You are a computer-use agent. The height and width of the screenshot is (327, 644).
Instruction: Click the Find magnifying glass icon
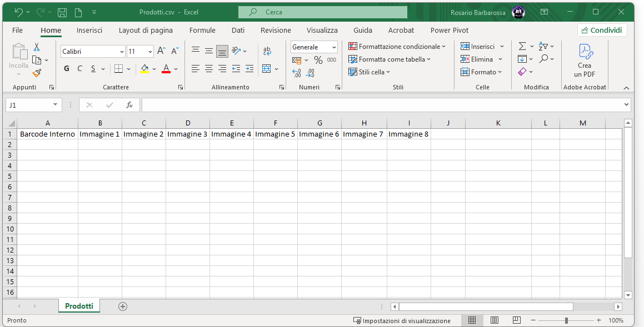[544, 59]
